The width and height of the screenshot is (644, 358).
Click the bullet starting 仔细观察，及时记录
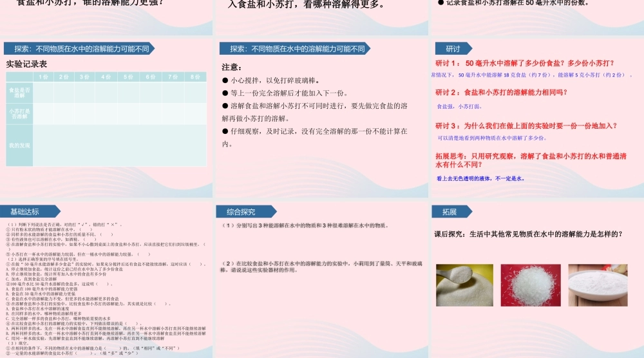[x=315, y=138]
